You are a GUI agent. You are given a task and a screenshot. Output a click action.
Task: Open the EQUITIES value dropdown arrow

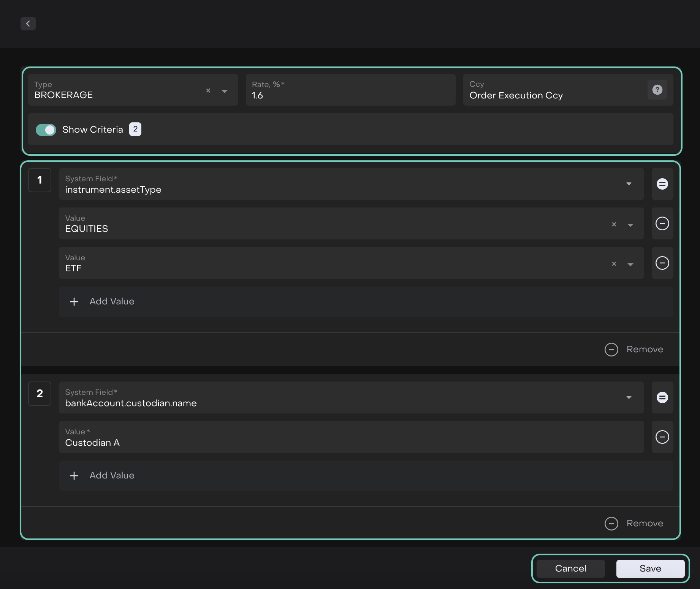pos(630,225)
